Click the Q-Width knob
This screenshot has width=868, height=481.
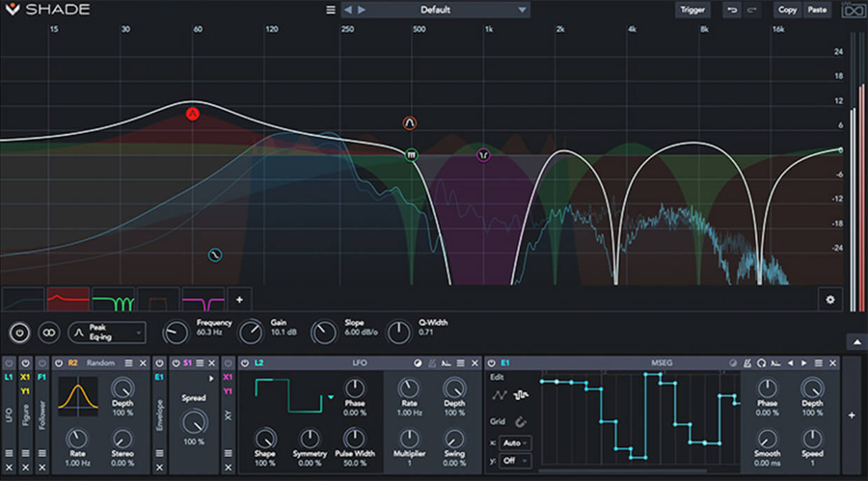coord(398,333)
